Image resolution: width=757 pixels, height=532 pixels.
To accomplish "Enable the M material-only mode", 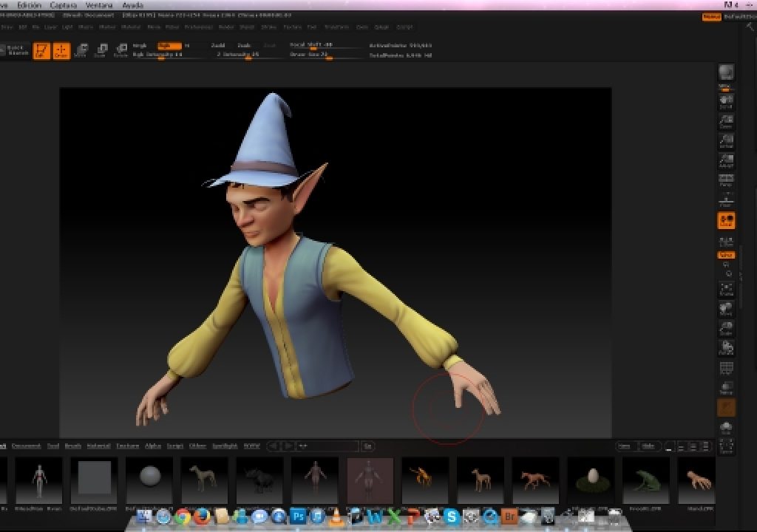I will click(187, 46).
